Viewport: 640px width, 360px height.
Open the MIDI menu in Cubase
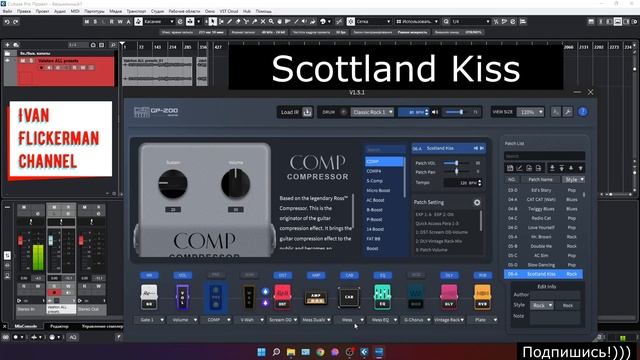coord(75,11)
